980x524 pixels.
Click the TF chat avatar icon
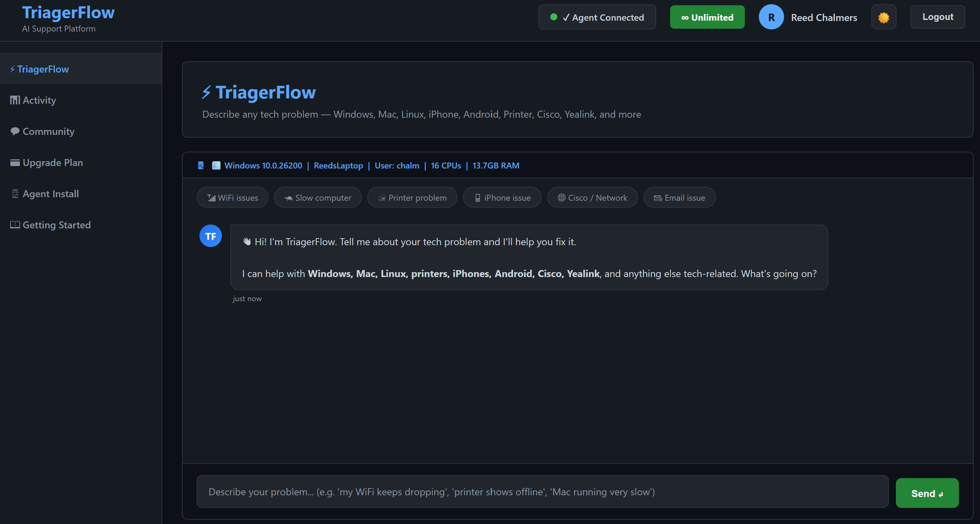click(210, 236)
